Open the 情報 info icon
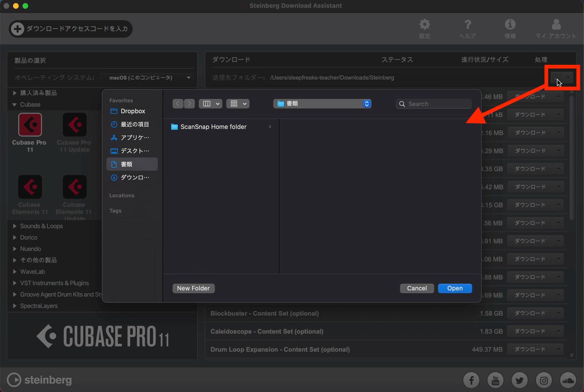Screen dimensions: 584x392 [510, 24]
